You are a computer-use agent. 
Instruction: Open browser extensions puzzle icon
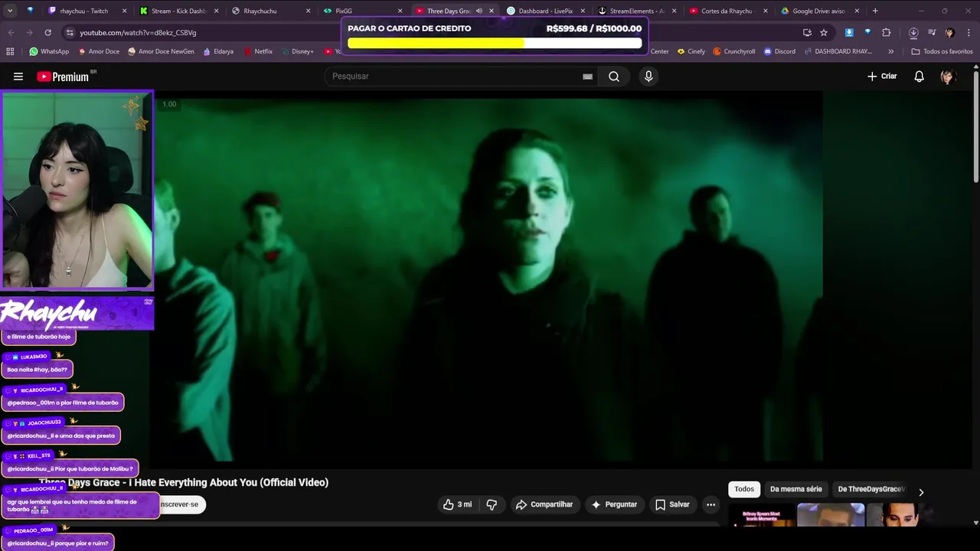coord(886,33)
